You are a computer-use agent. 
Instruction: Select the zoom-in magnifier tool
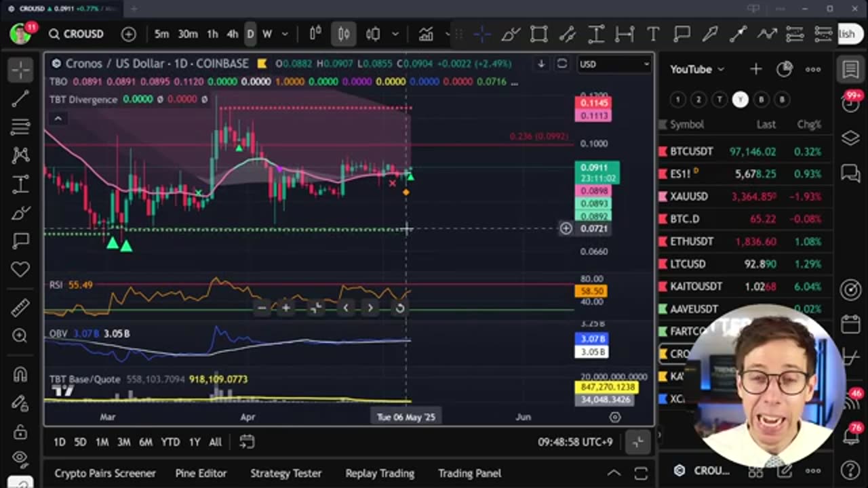coord(20,336)
